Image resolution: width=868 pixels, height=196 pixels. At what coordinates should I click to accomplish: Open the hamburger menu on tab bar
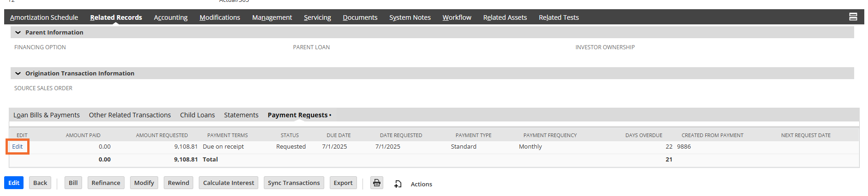(x=853, y=17)
